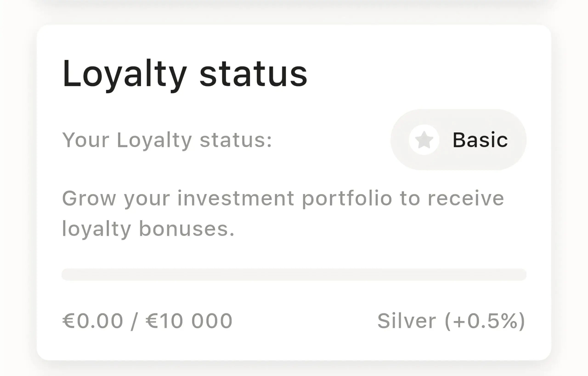
Task: Click the €0.00 / €10 000 progress amount
Action: coord(147,321)
